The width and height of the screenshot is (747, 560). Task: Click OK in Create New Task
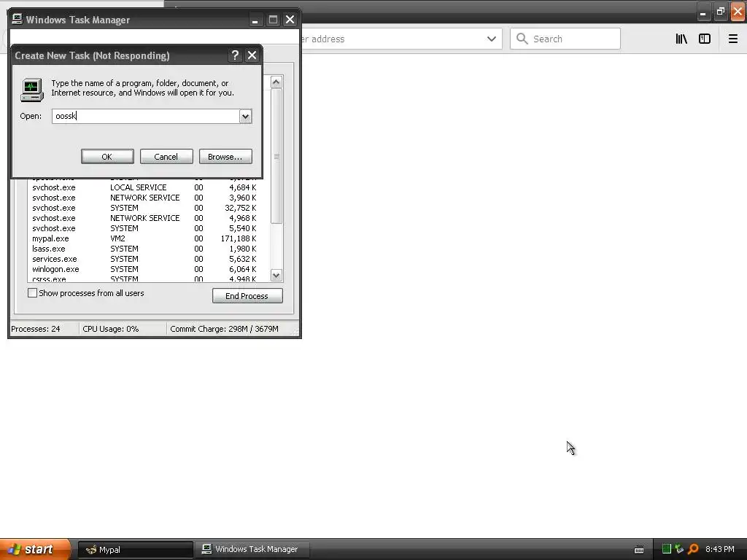(107, 157)
